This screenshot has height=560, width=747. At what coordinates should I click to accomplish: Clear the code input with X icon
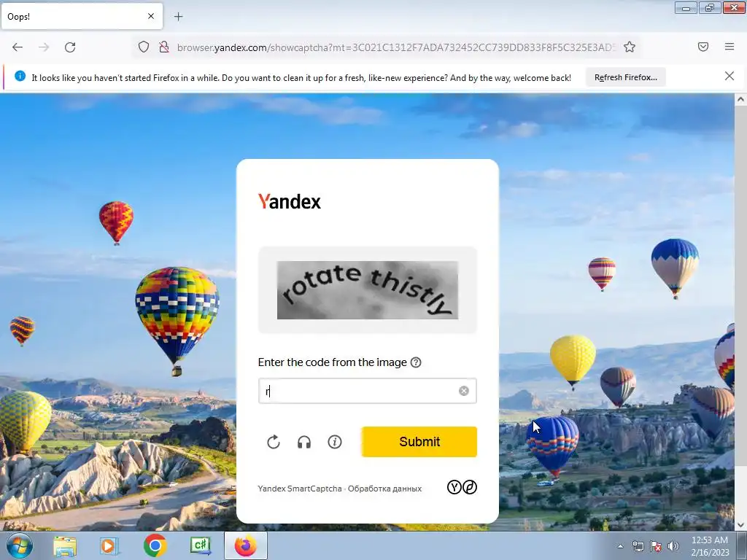tap(463, 391)
